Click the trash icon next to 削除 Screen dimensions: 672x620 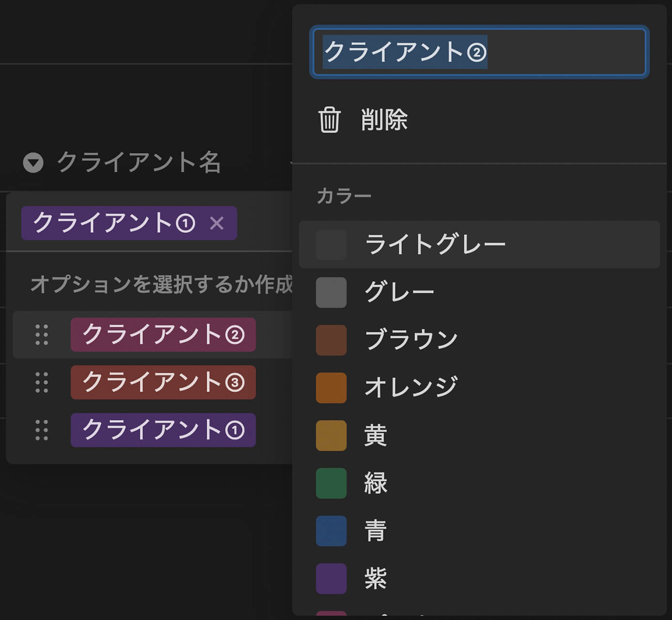[329, 120]
